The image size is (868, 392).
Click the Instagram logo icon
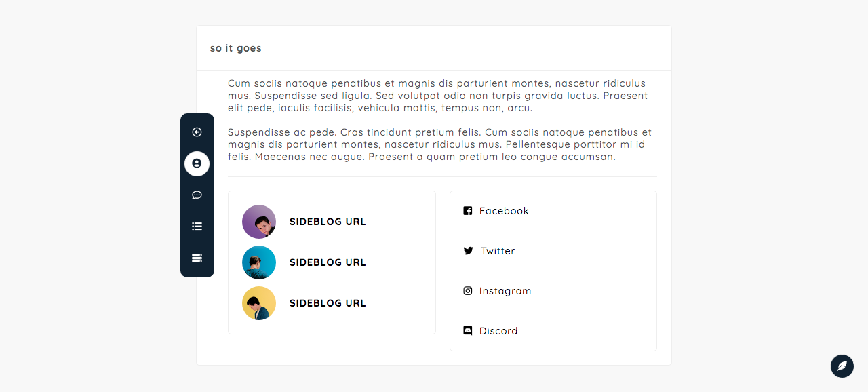(x=468, y=291)
